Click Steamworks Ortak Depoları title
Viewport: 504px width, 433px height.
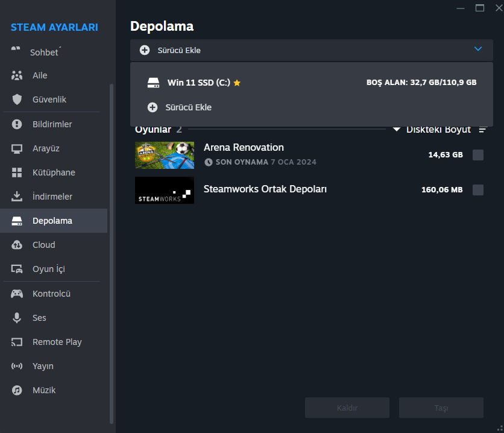[x=265, y=189]
